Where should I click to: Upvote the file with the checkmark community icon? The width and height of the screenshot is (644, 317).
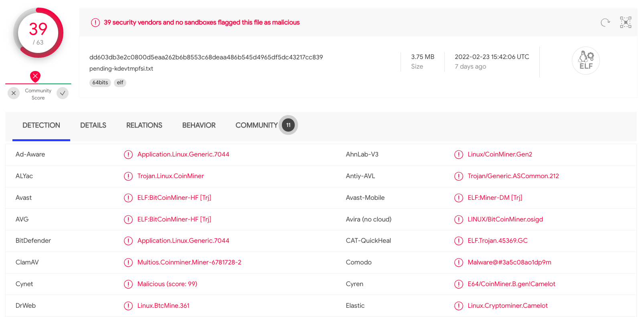(63, 93)
